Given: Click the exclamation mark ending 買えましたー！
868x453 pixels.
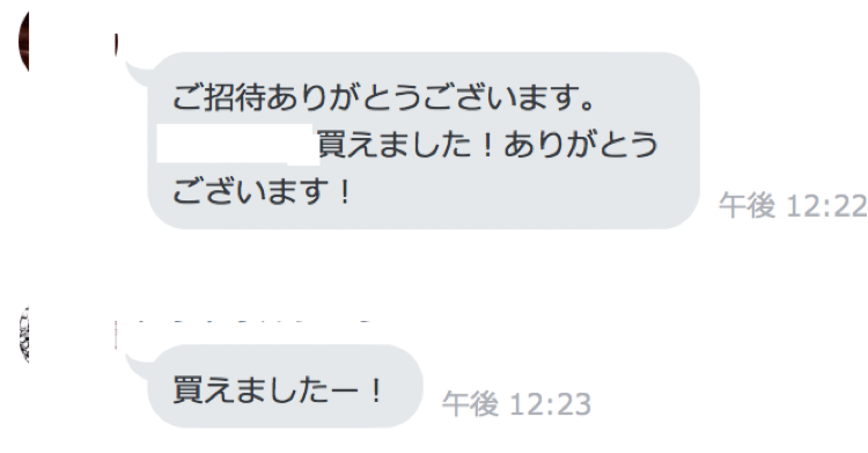Looking at the screenshot, I should [375, 392].
